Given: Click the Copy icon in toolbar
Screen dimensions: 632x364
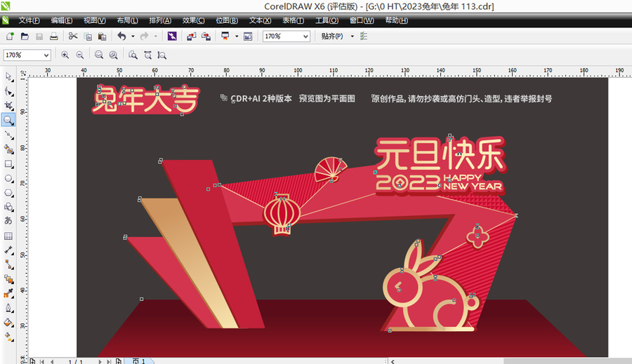Looking at the screenshot, I should pos(88,36).
